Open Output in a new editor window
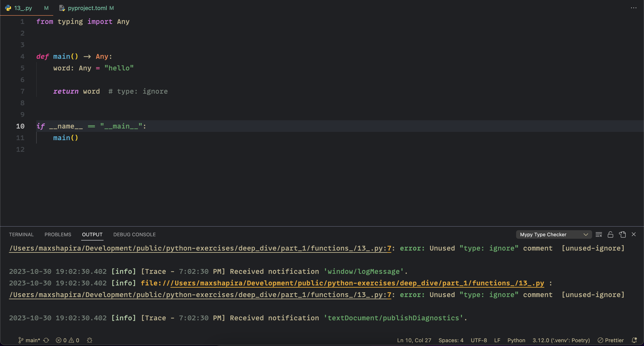The height and width of the screenshot is (346, 644). click(x=622, y=234)
